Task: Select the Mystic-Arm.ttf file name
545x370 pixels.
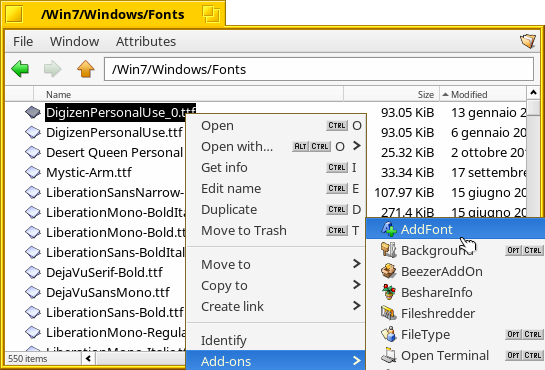Action: pos(89,172)
